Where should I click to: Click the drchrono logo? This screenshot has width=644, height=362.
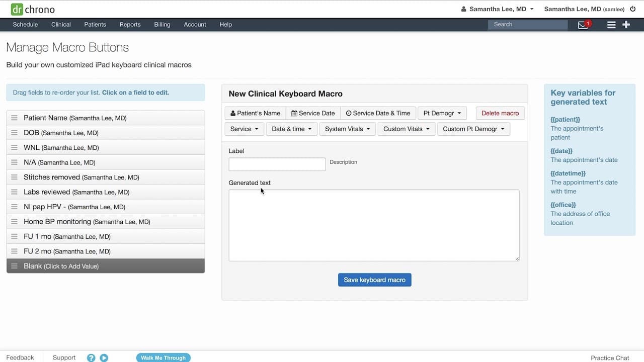tap(33, 9)
